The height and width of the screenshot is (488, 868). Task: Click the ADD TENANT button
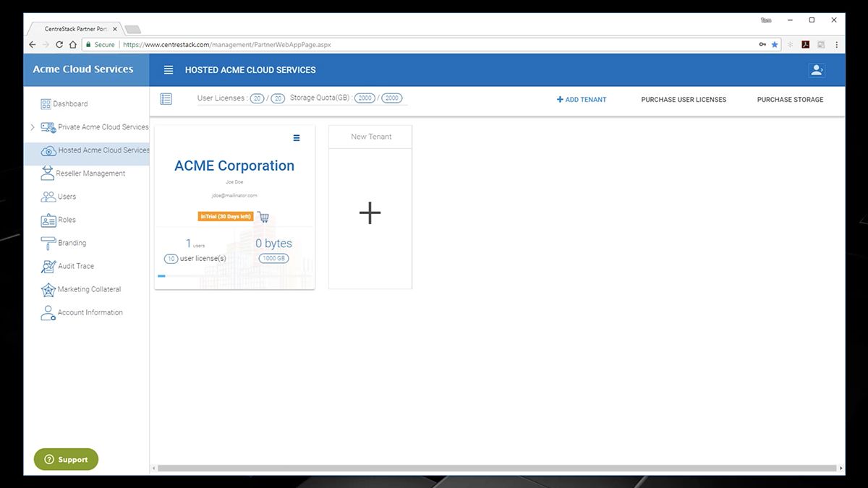click(x=581, y=99)
